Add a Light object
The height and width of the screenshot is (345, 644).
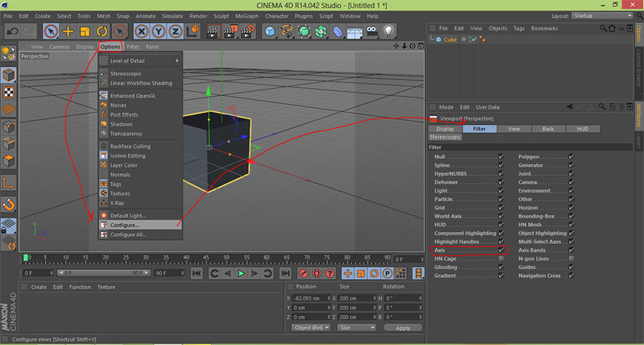click(x=389, y=31)
